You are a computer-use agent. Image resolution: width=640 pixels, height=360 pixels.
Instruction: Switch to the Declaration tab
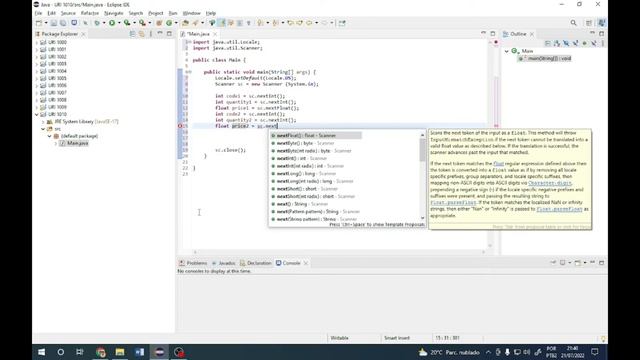click(x=256, y=263)
